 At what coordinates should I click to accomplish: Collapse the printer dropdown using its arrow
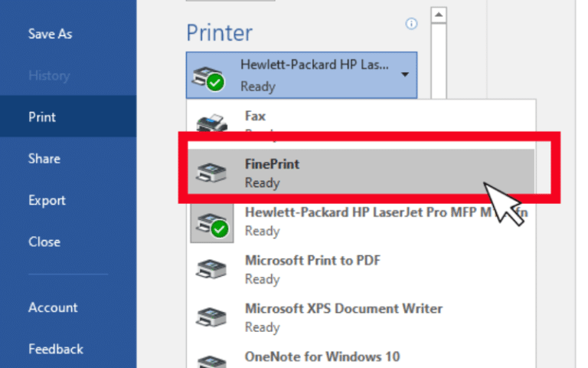[x=405, y=74]
